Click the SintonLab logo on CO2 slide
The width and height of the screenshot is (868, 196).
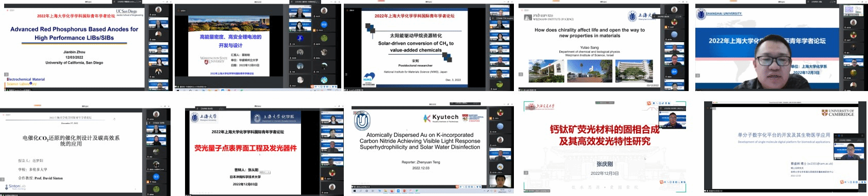click(15, 187)
